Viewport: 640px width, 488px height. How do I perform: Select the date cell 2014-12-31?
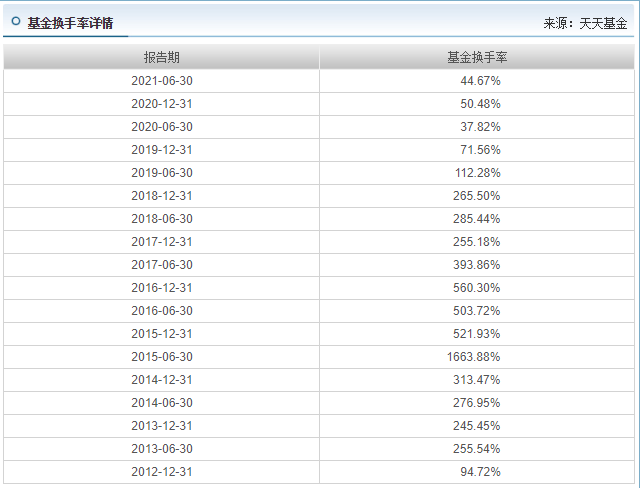162,379
